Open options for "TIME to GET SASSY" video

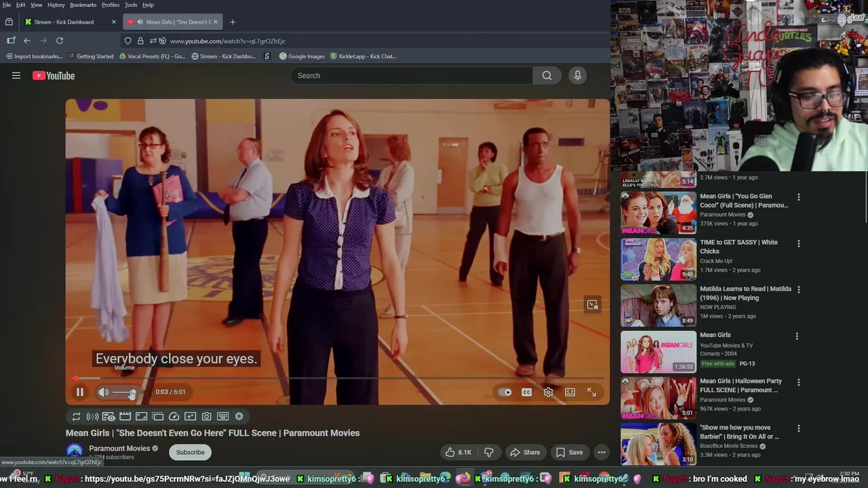tap(799, 243)
